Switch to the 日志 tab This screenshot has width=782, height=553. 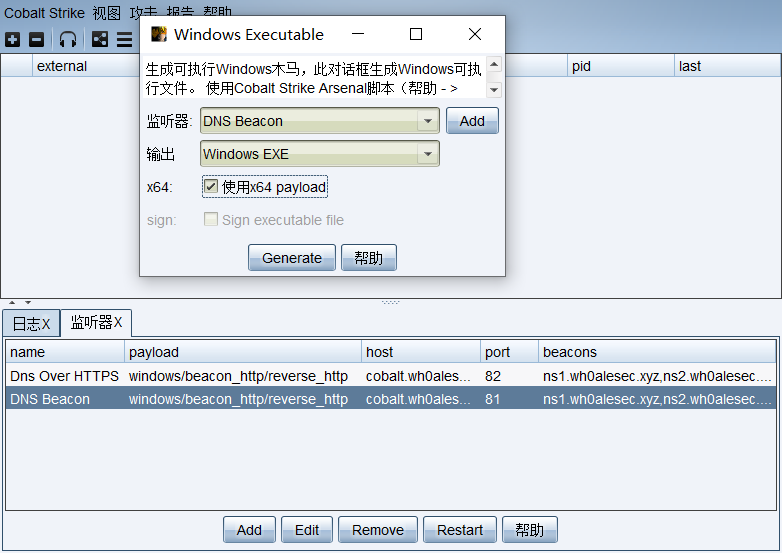[x=31, y=324]
